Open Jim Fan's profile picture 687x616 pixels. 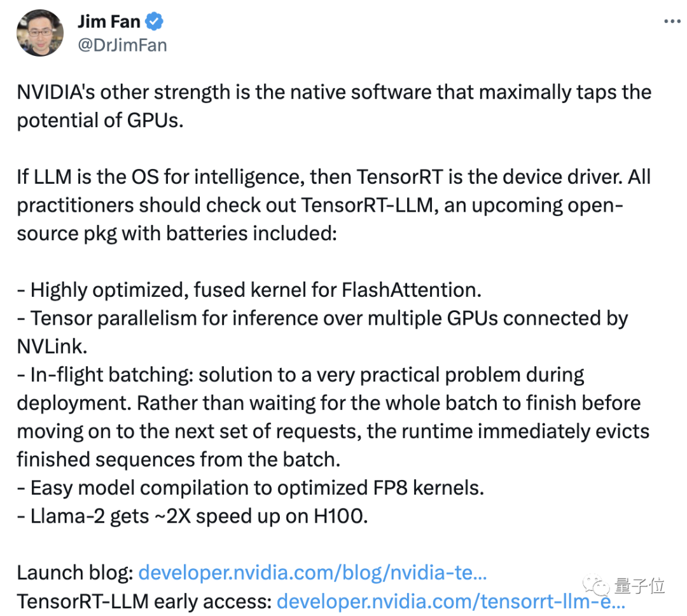tap(39, 32)
